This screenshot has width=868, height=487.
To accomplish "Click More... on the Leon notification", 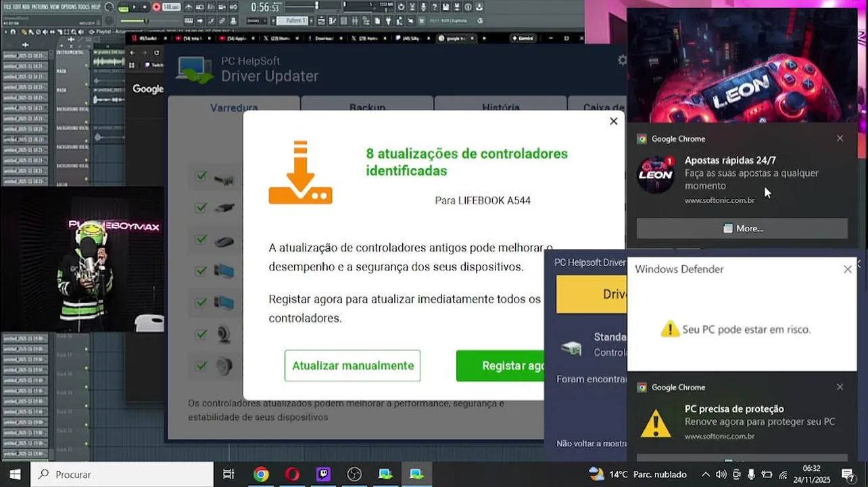I will point(742,229).
